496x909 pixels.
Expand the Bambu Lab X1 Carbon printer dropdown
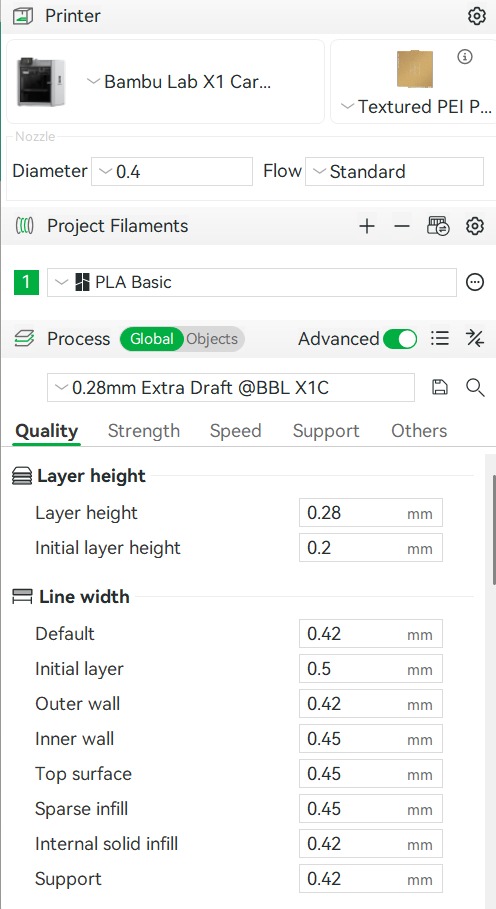(179, 82)
